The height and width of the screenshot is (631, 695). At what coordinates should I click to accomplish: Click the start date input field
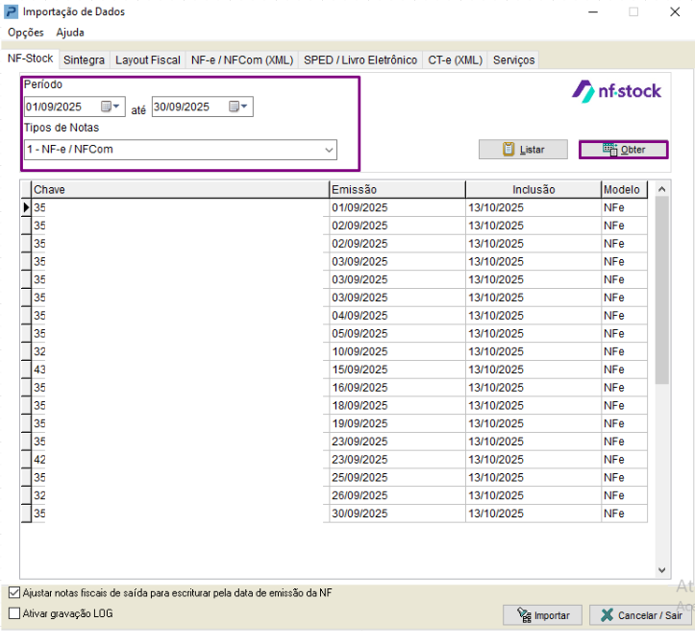point(60,107)
